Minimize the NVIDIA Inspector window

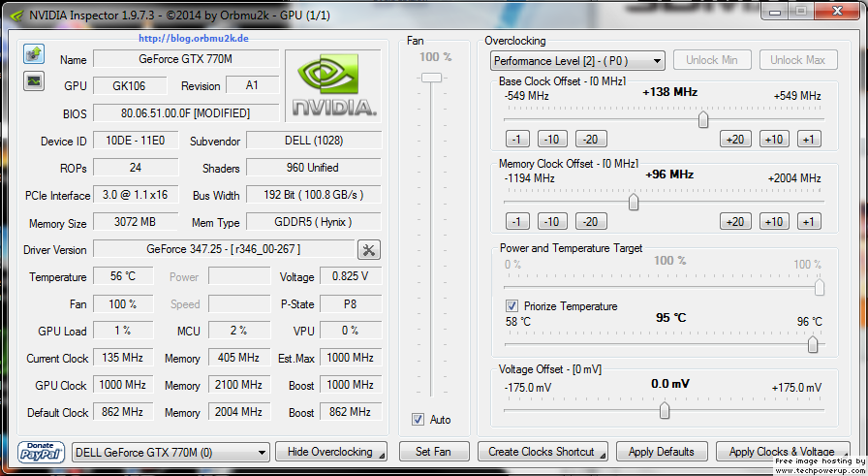775,11
